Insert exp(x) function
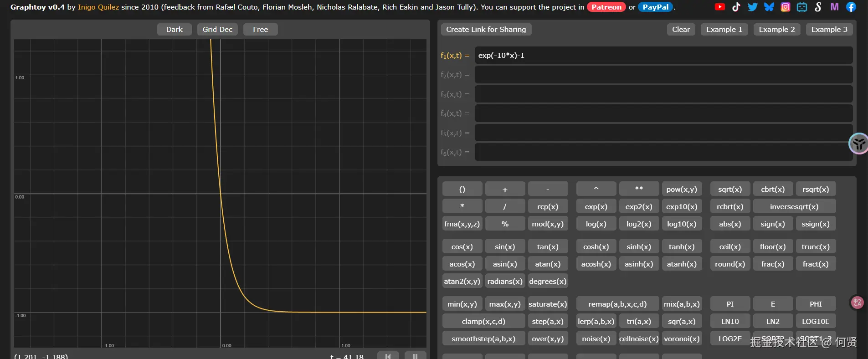This screenshot has width=868, height=359. click(596, 206)
